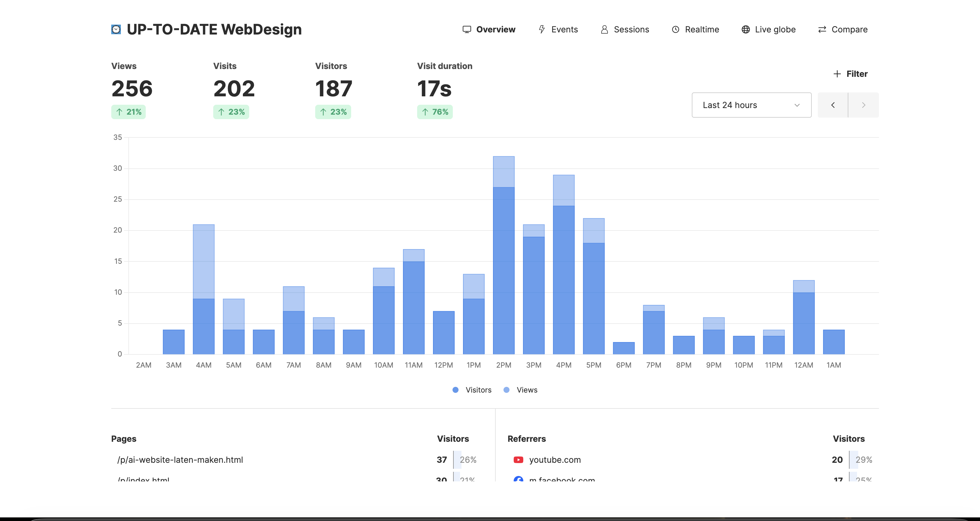
Task: Open the Live globe view
Action: [769, 29]
